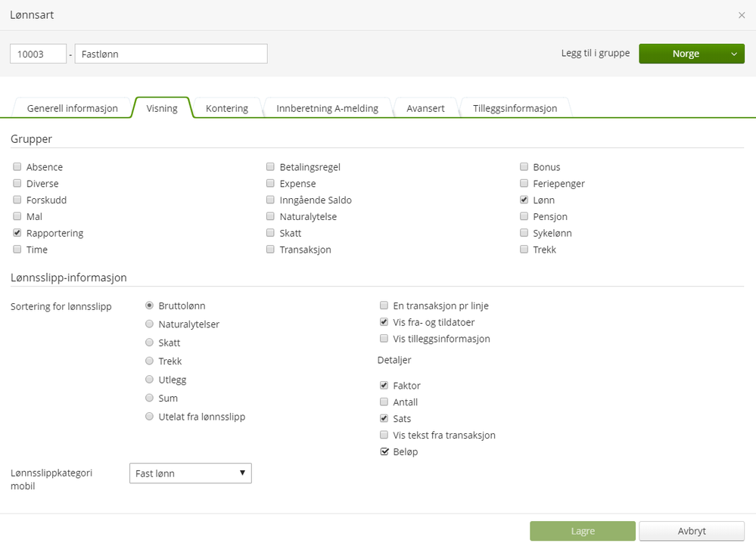Check Vis tilleggsinformasjon checkbox
Image resolution: width=756 pixels, height=549 pixels.
[384, 339]
